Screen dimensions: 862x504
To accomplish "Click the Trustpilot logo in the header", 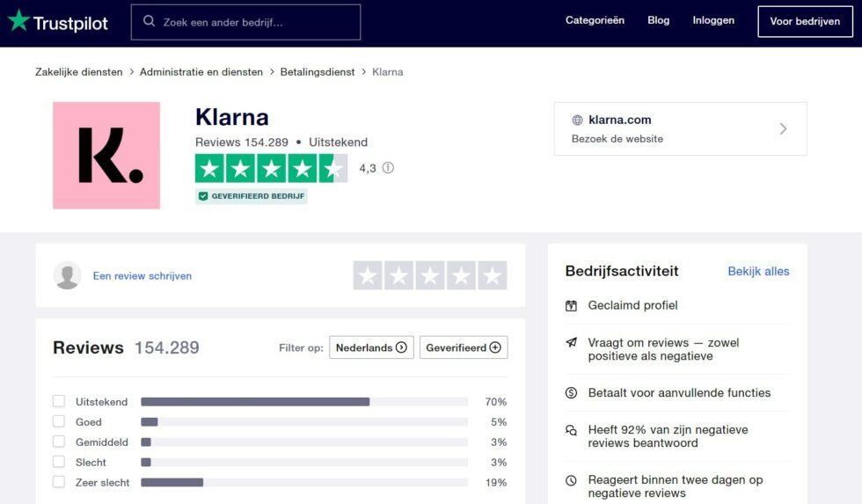I will click(58, 22).
